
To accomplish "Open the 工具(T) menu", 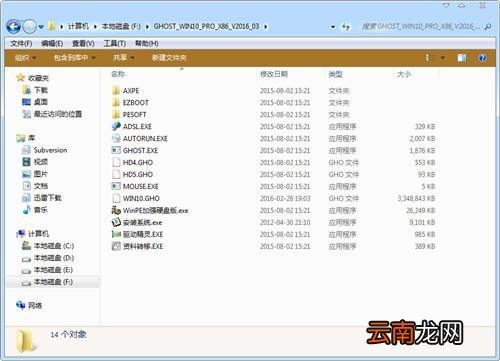I will (115, 43).
